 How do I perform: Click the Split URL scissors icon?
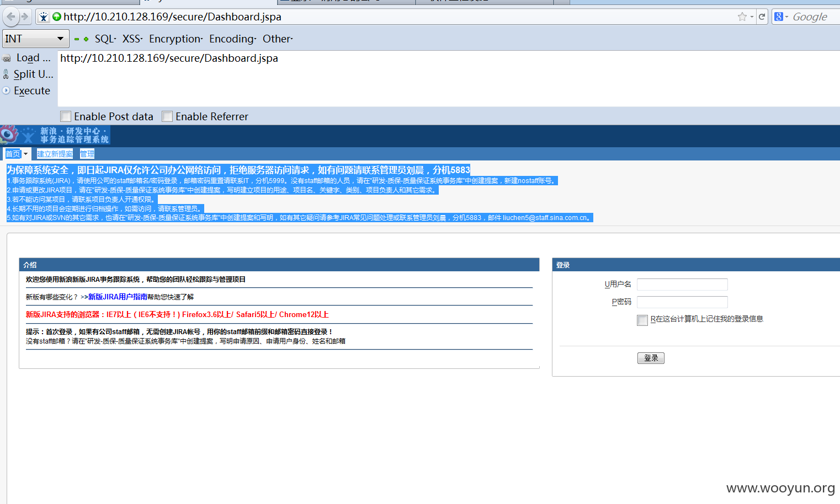[x=6, y=74]
